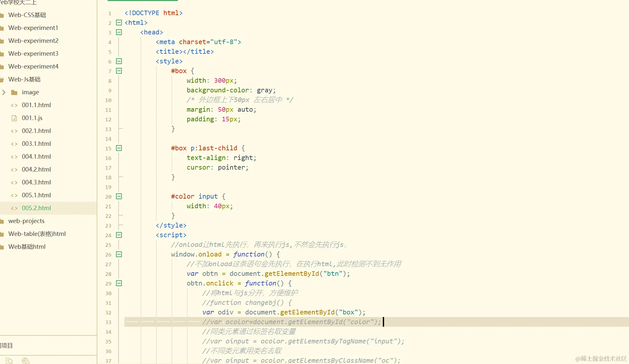Click the 002.1.html file icon
Screen dimensions: 629x364
(x=14, y=131)
